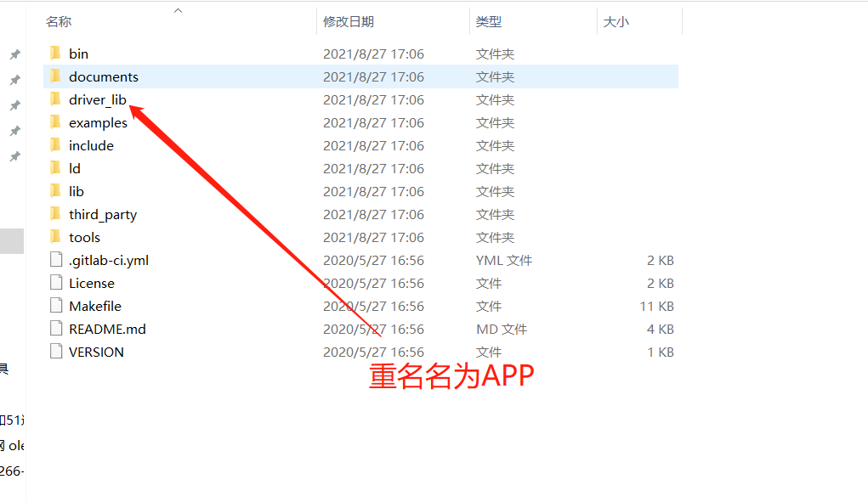Select the include folder name

click(91, 145)
